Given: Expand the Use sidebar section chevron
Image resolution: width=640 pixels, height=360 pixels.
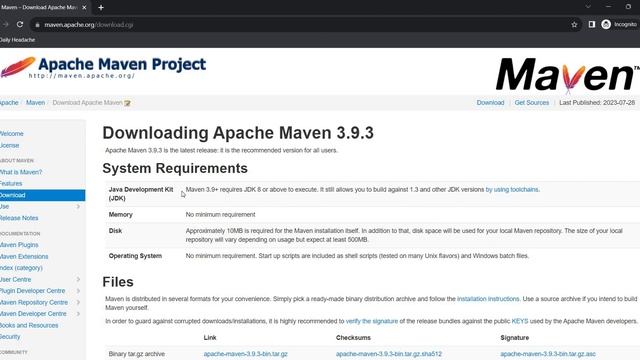Looking at the screenshot, I should tap(78, 207).
